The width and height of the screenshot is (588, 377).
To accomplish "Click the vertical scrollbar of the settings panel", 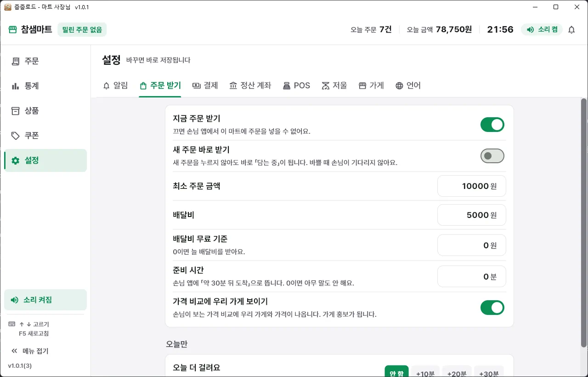I will tap(584, 223).
